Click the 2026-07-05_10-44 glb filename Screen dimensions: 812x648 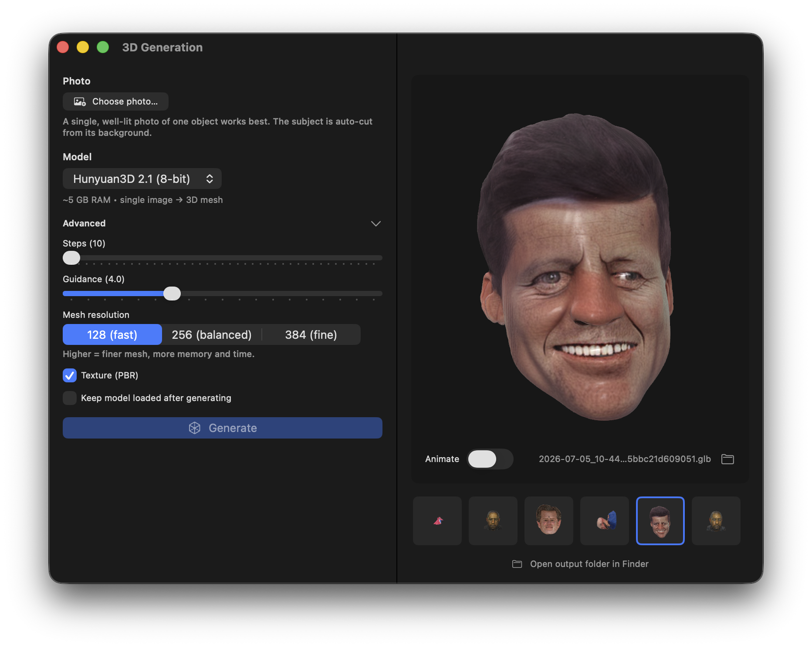[625, 459]
